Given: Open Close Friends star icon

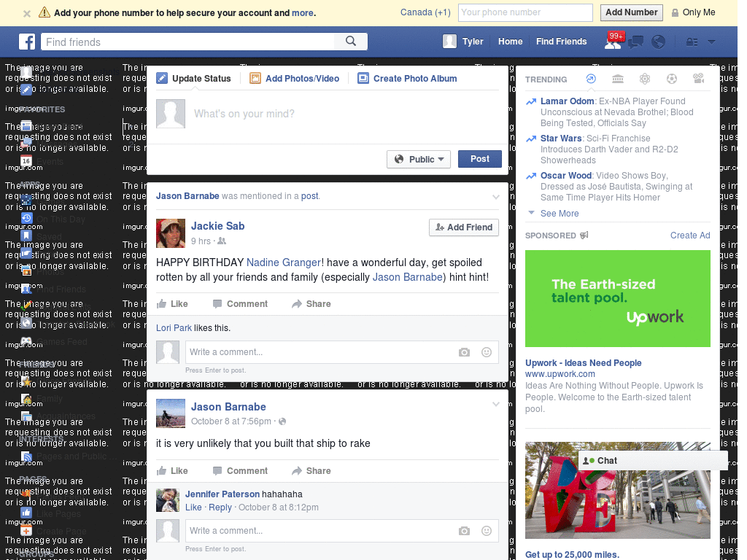Looking at the screenshot, I should [26, 381].
